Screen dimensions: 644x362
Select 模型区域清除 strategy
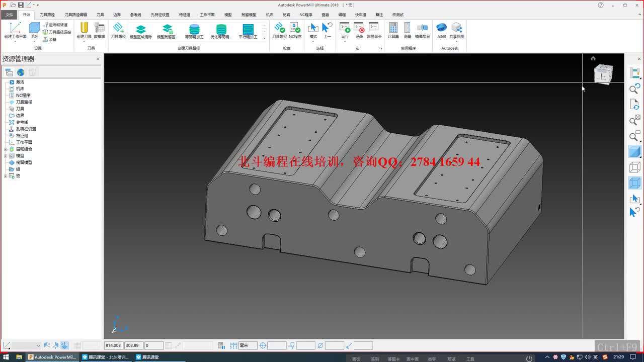point(141,31)
